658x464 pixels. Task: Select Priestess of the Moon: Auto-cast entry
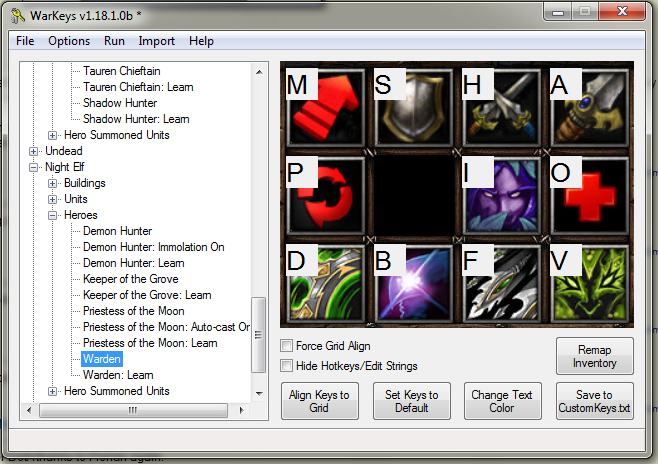click(x=166, y=326)
